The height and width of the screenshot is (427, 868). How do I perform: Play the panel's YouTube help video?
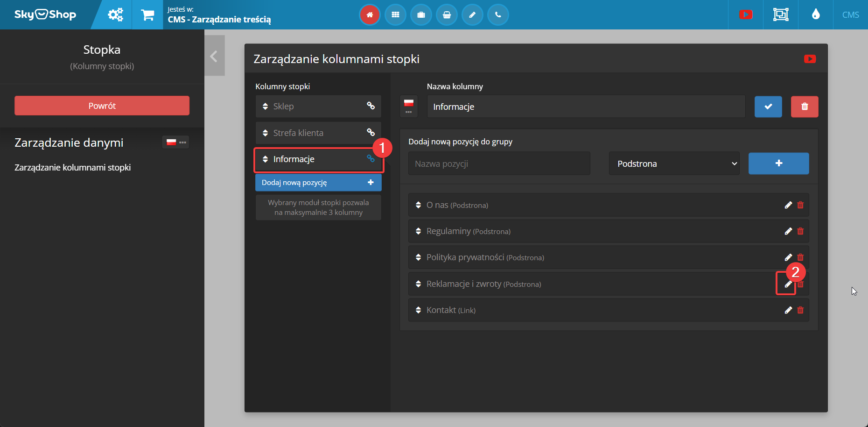[x=810, y=59]
